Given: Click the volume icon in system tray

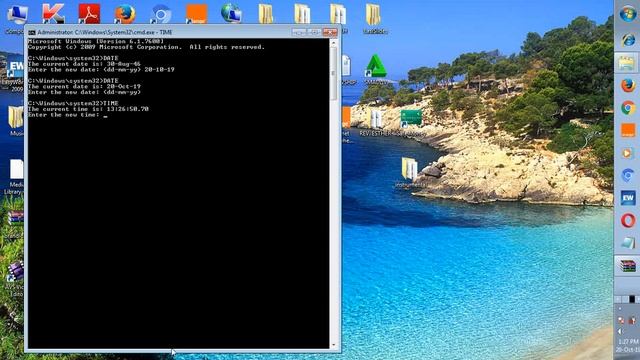Looking at the screenshot, I should pos(621,331).
